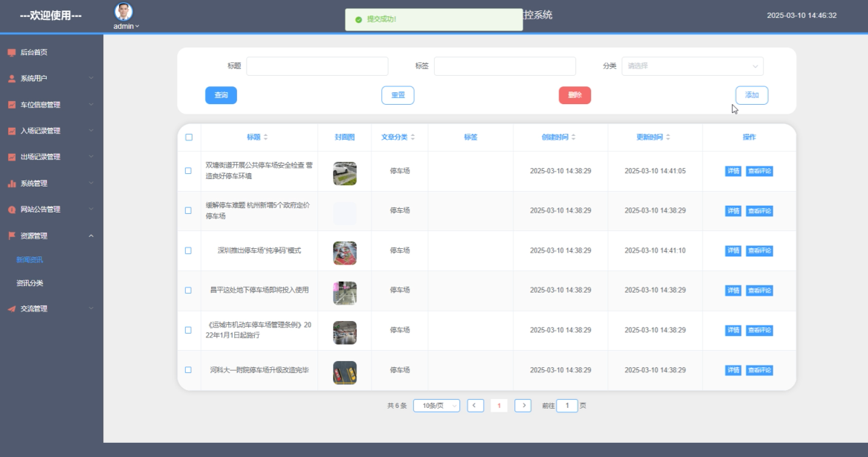Open cover image of 河科大一附院 article
This screenshot has height=457, width=868.
[344, 373]
